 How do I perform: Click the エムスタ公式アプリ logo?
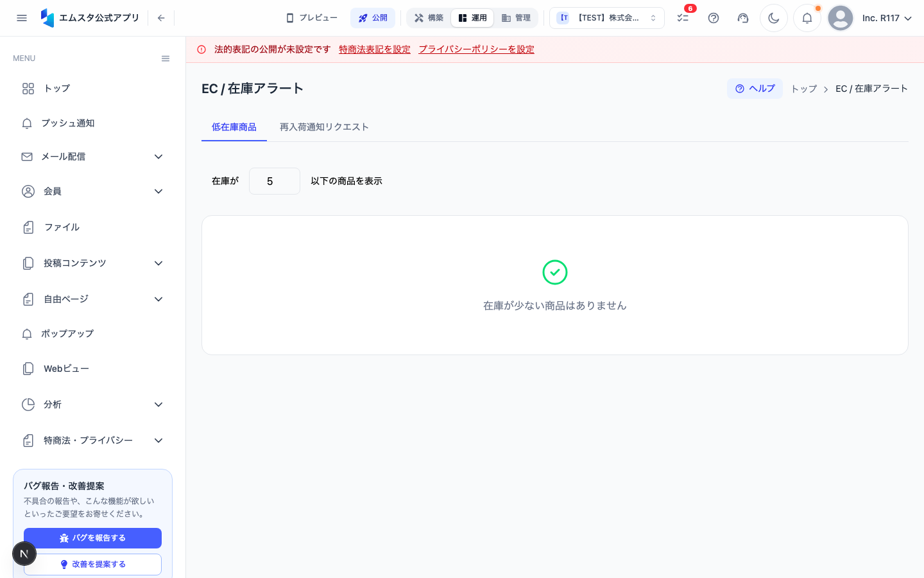click(90, 18)
